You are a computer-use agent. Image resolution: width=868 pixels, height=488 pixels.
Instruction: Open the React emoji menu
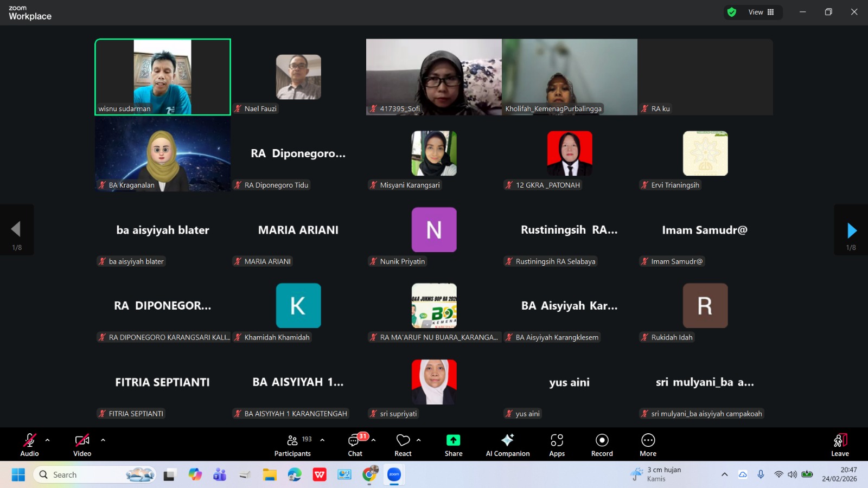tap(403, 445)
